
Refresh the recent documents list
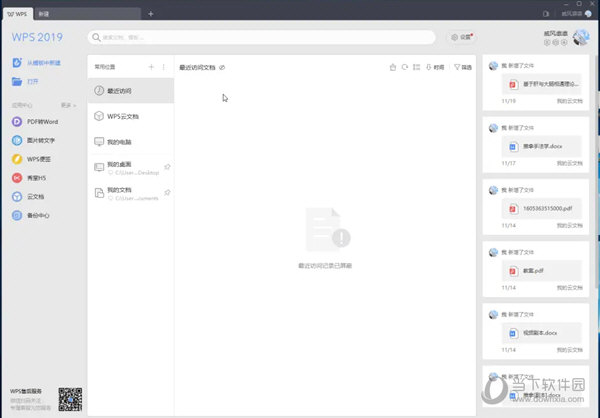[x=404, y=67]
